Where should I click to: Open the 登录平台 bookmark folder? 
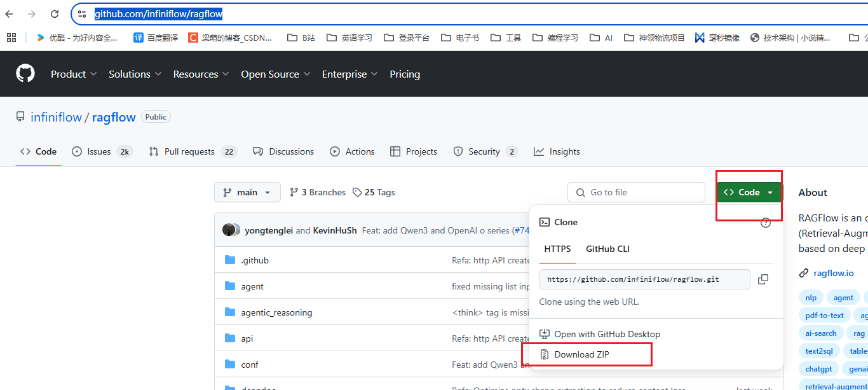pos(407,38)
